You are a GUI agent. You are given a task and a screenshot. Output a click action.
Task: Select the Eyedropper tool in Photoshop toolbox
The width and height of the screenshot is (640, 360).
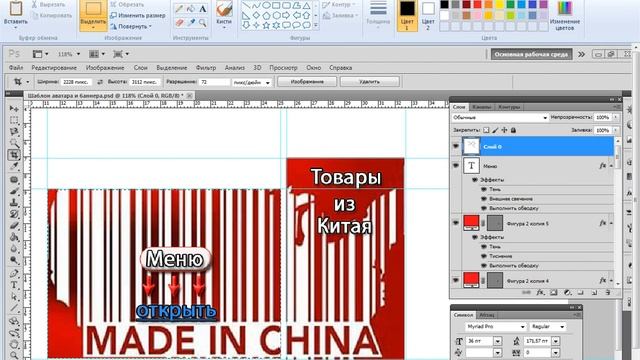(x=14, y=166)
